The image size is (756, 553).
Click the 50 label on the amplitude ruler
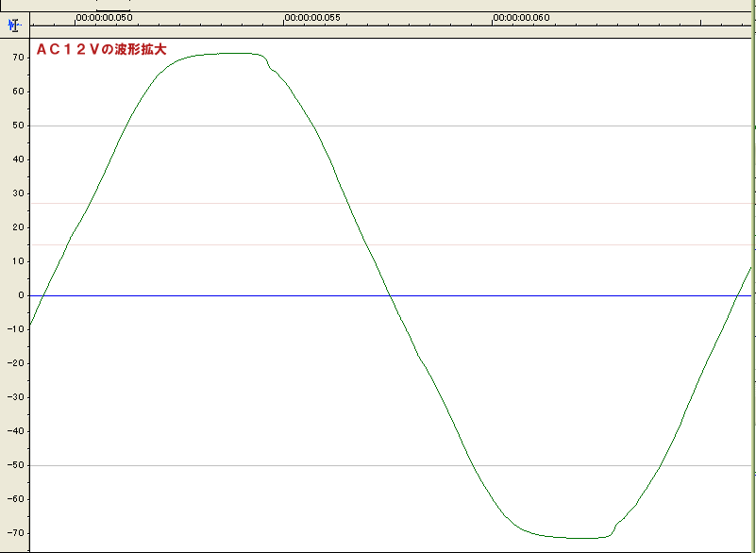18,126
